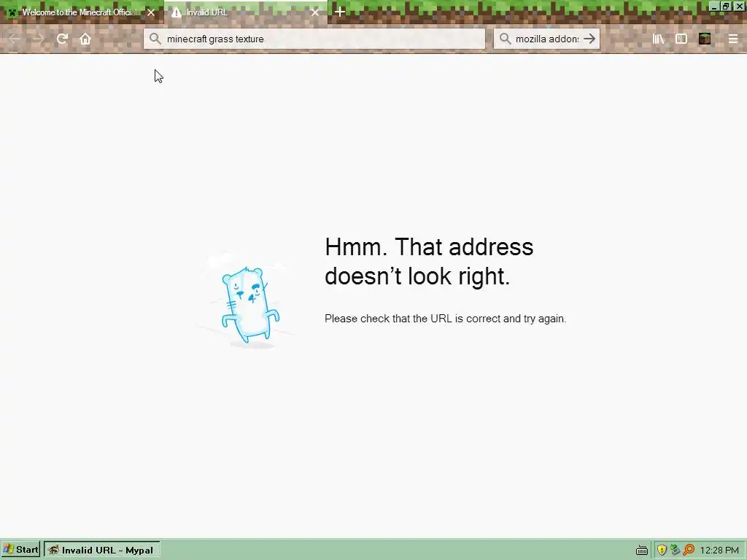Restore down the Mypal browser window
The width and height of the screenshot is (747, 560).
coord(726,6)
